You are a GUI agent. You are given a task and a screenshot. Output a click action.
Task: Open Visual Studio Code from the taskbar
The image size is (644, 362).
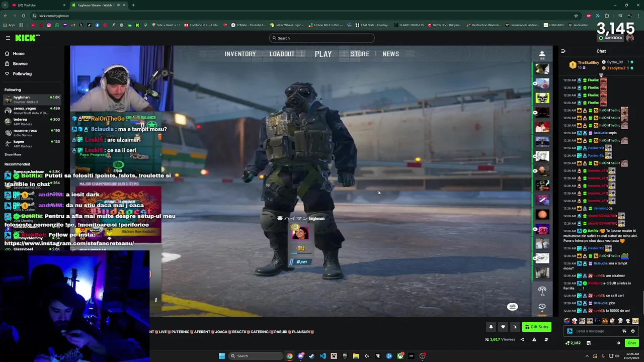tap(323, 356)
